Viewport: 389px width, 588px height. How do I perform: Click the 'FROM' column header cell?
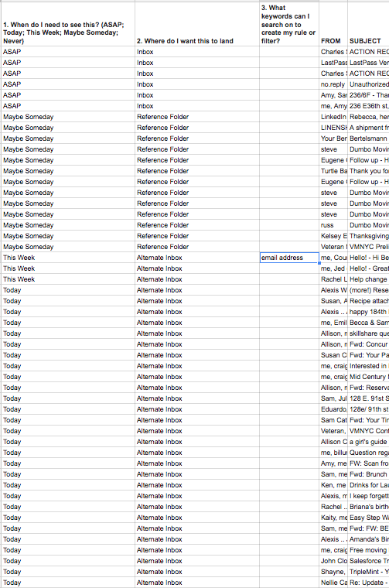click(x=333, y=25)
